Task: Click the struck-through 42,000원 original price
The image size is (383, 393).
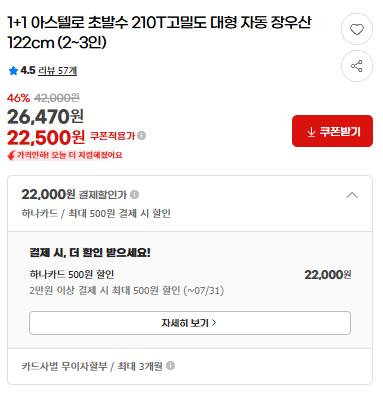Action: tap(57, 98)
